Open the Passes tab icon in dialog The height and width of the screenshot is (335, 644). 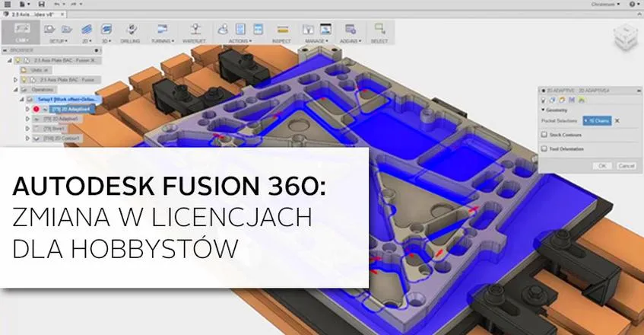point(572,100)
